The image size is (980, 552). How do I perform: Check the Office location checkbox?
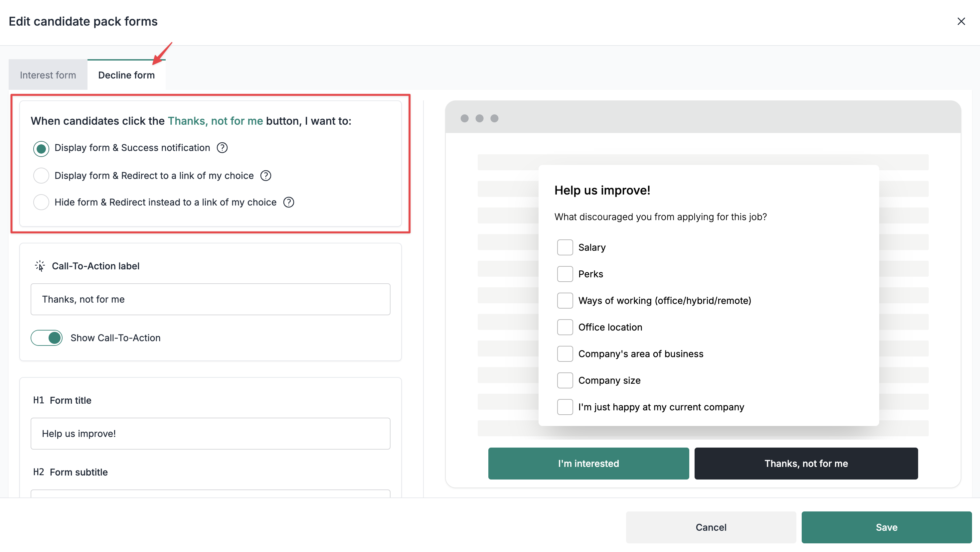point(565,327)
